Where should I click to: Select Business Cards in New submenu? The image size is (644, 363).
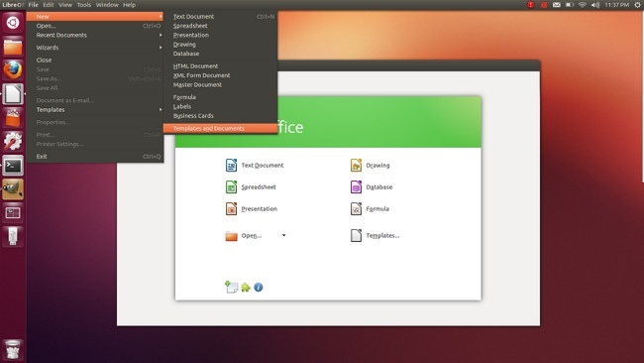pyautogui.click(x=220, y=116)
